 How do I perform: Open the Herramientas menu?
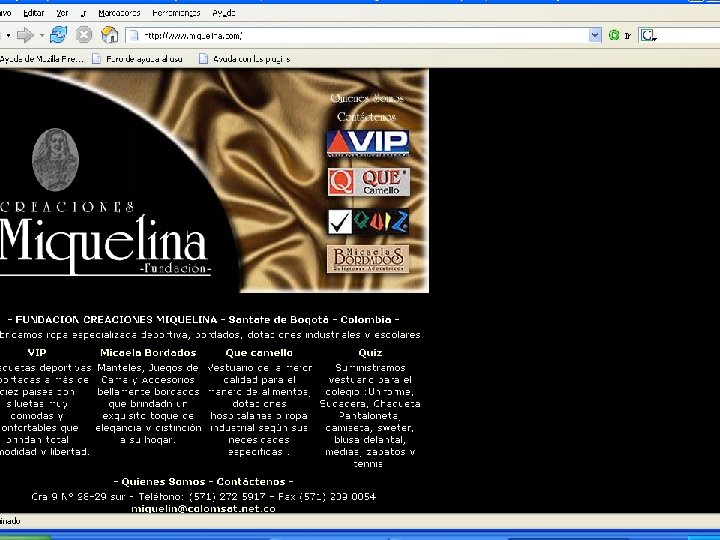[x=176, y=13]
